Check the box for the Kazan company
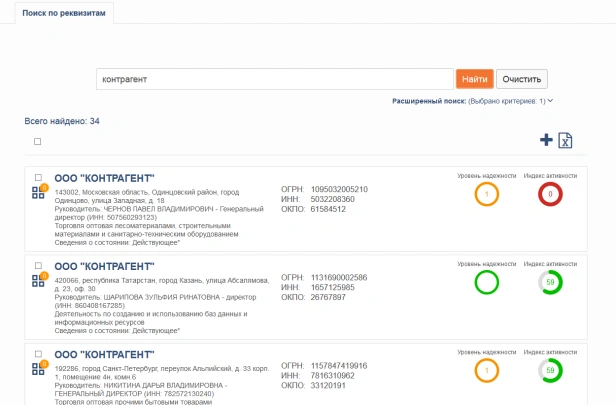This screenshot has width=616, height=405. click(x=38, y=266)
